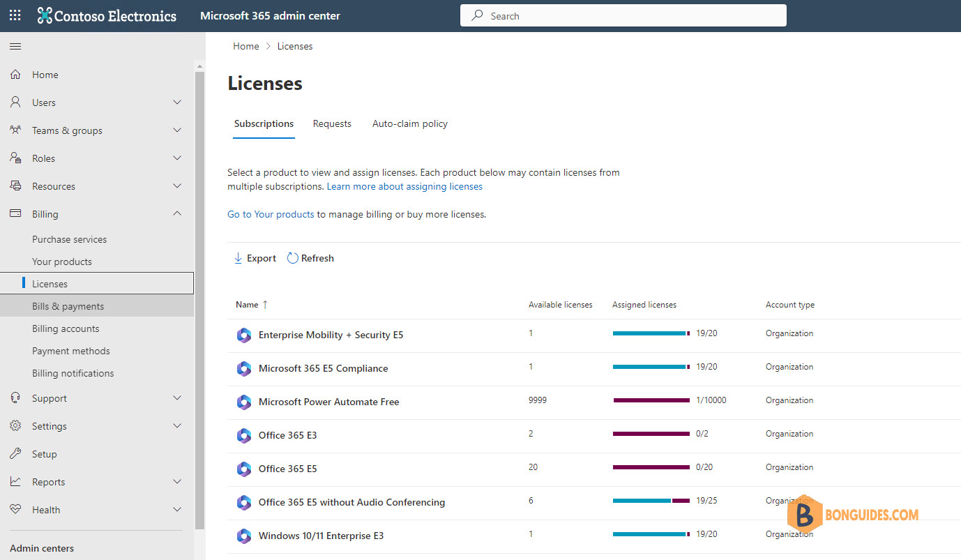Switch to the Subscriptions tab
Viewport: 961px width, 560px height.
tap(264, 124)
